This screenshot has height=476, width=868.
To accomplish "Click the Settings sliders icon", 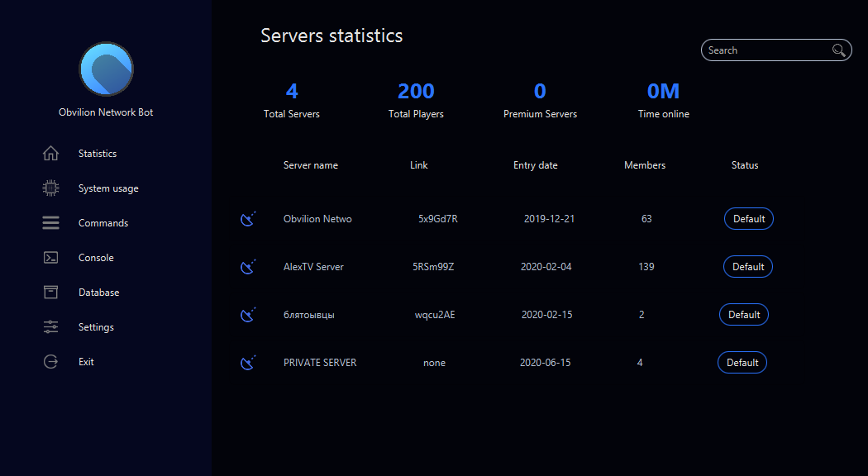I will coord(51,326).
